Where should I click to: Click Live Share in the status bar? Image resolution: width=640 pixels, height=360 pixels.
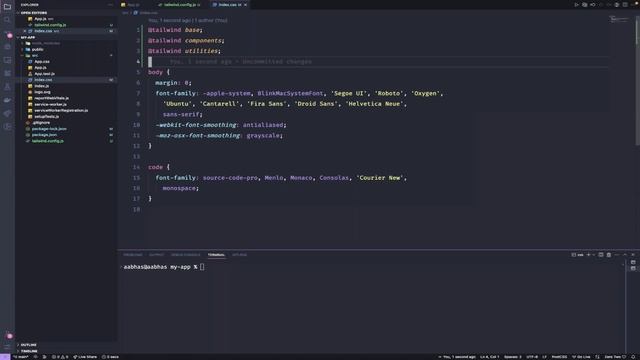coord(85,357)
